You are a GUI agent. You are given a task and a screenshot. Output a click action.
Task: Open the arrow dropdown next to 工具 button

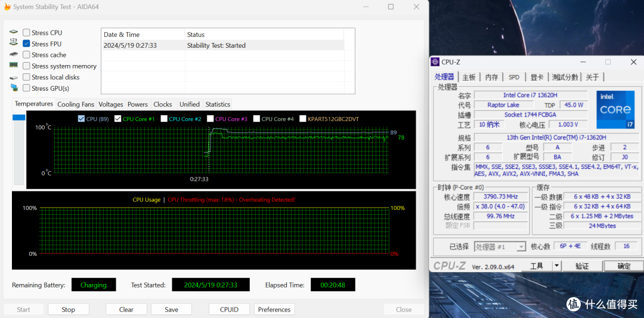[x=556, y=266]
